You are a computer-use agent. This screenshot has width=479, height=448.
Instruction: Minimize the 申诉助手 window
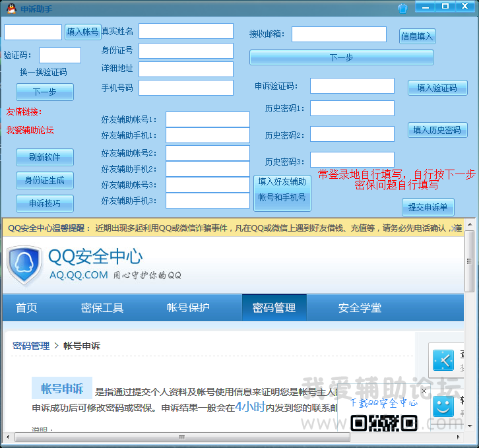[x=426, y=7]
